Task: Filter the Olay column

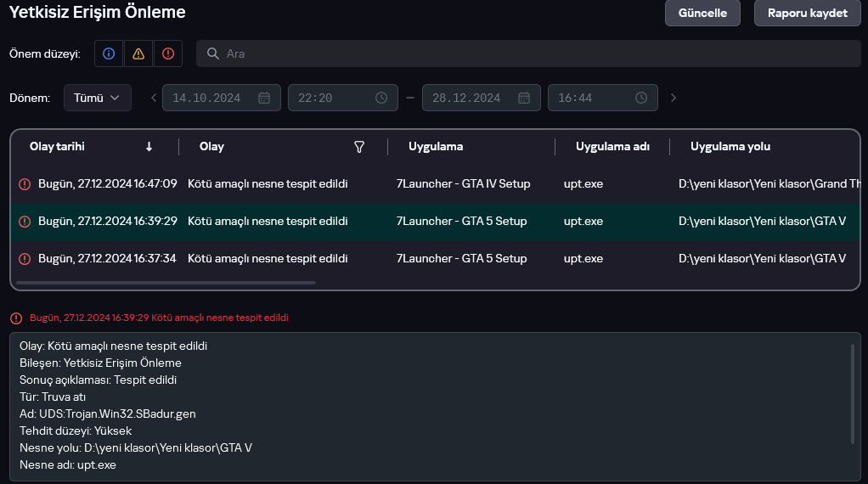Action: pyautogui.click(x=359, y=147)
